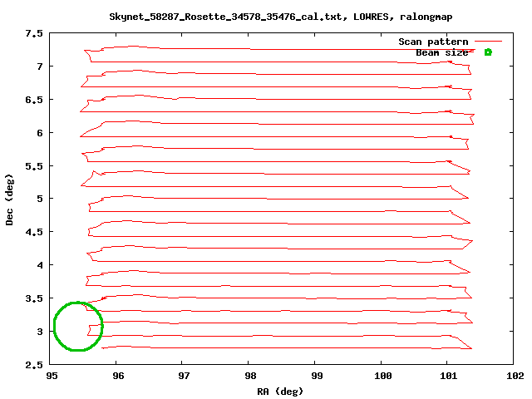Click the x-axis tick label 98
The height and width of the screenshot is (399, 532).
pos(250,376)
